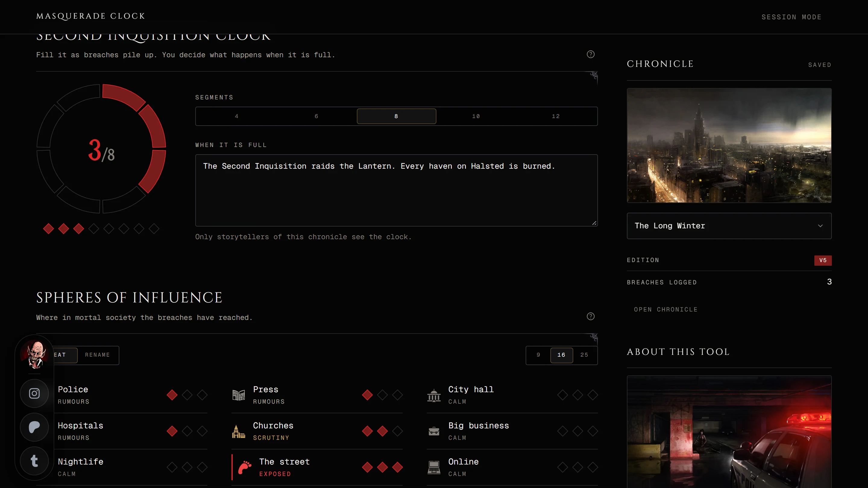Set clock to 12 segments
Screen dimensions: 868x488
[556, 116]
